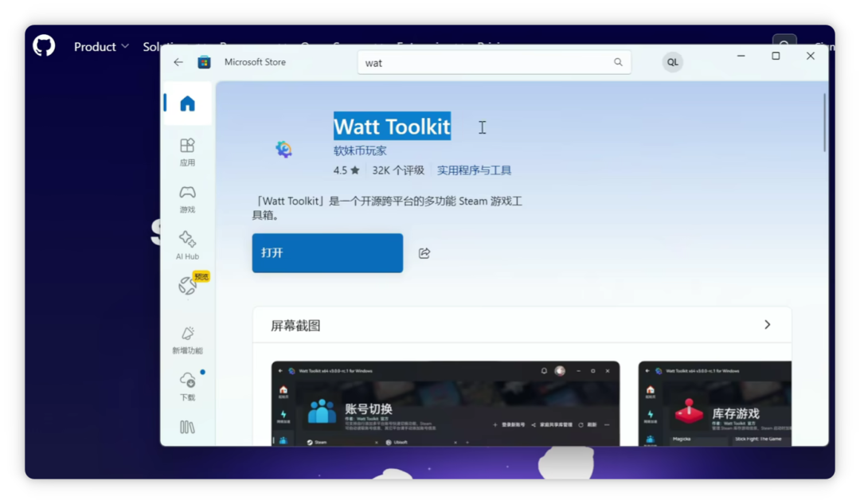Open the 软妹币玩家 publisher link

point(360,150)
